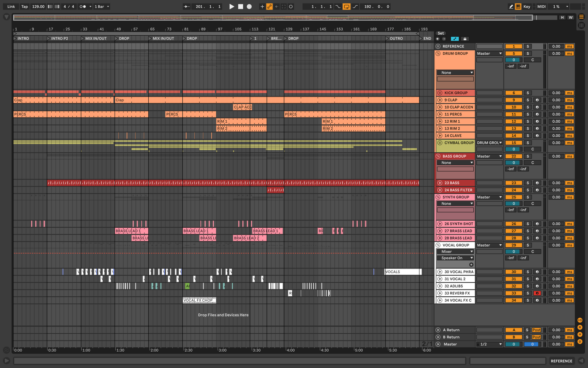Screen dimensions: 588x368
Task: Open MIDI mapping mode
Action: pos(541,7)
